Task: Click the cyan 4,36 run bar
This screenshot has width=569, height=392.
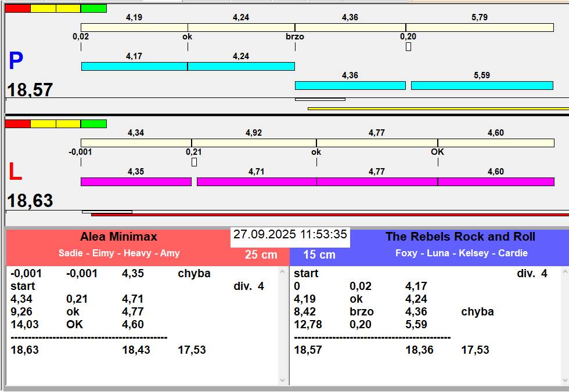Action: (x=350, y=85)
